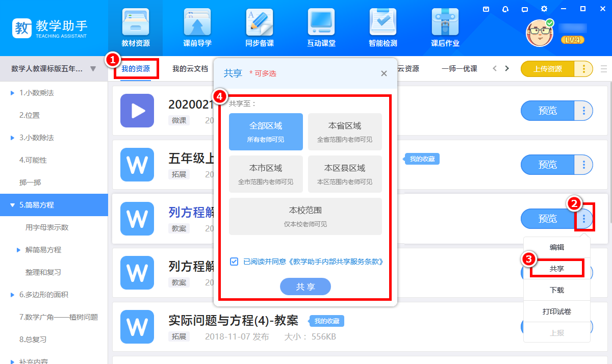Choose 下载 from the context menu
The image size is (612, 364).
pos(556,290)
